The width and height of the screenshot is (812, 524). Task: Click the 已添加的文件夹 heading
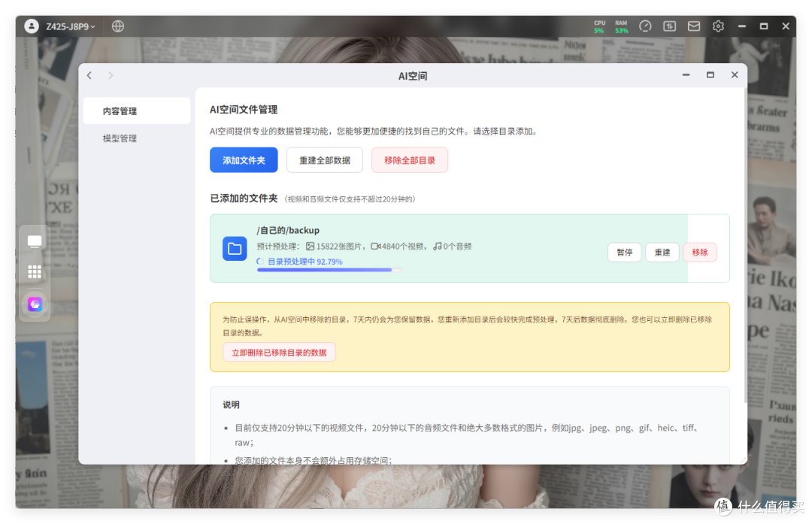[x=244, y=198]
